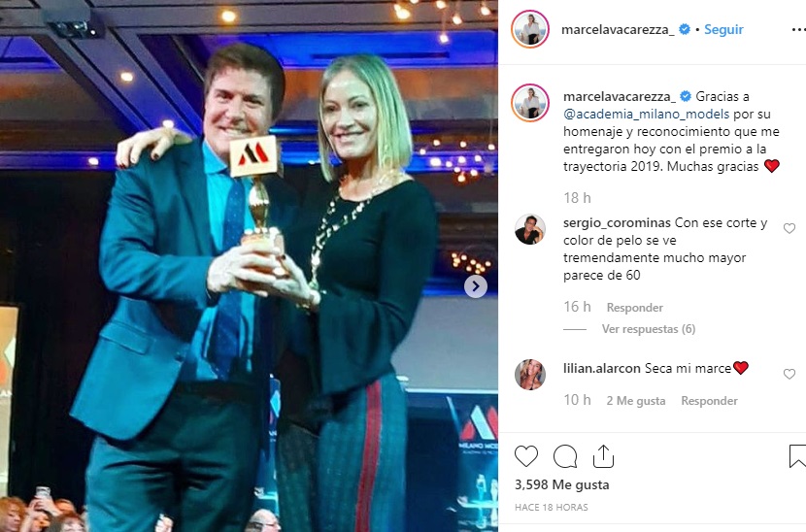Open the comment speech bubble icon
Viewport: 806px width, 532px height.
point(565,456)
